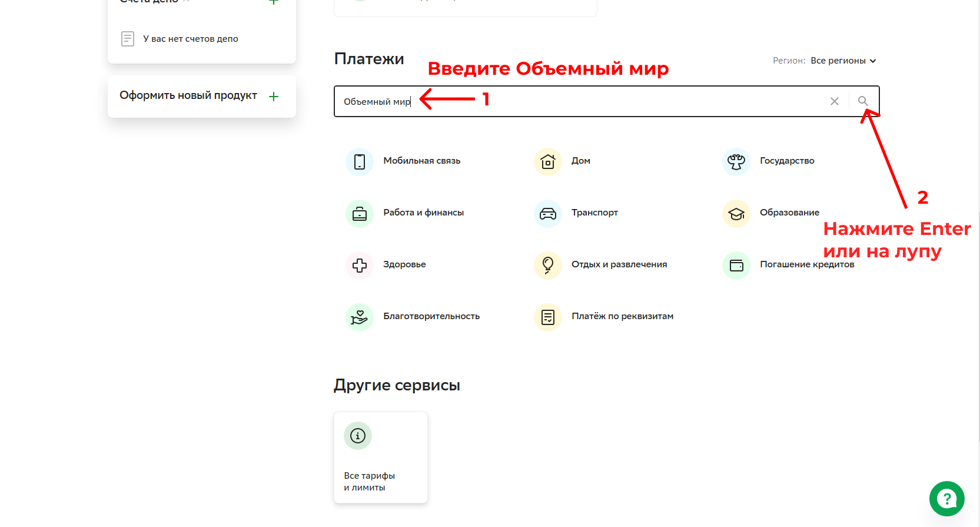Click the Платежи heading

coord(369,59)
